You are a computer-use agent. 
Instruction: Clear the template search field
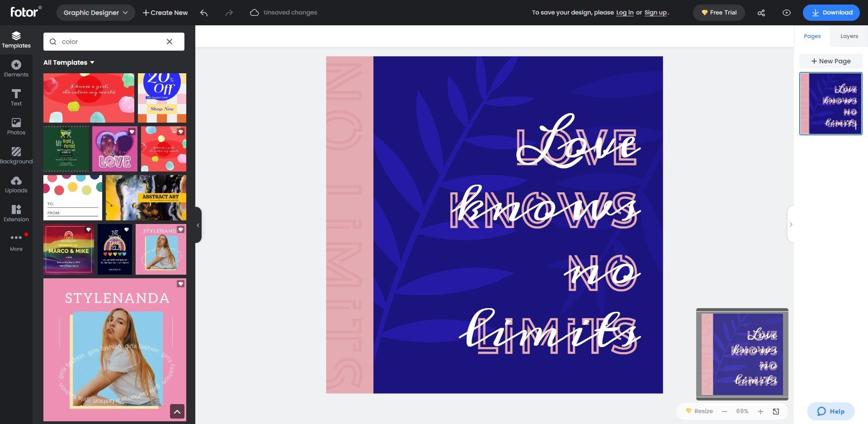tap(170, 42)
